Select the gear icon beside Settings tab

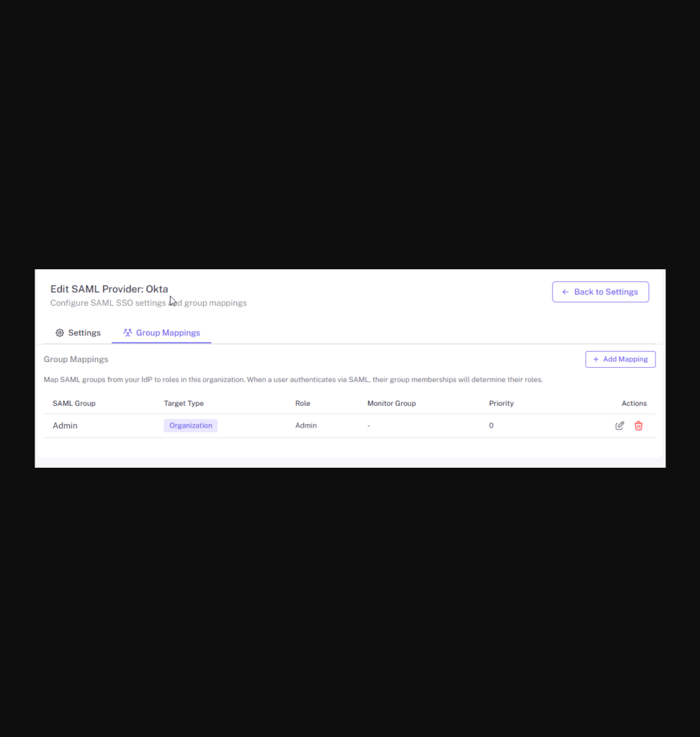pos(59,333)
